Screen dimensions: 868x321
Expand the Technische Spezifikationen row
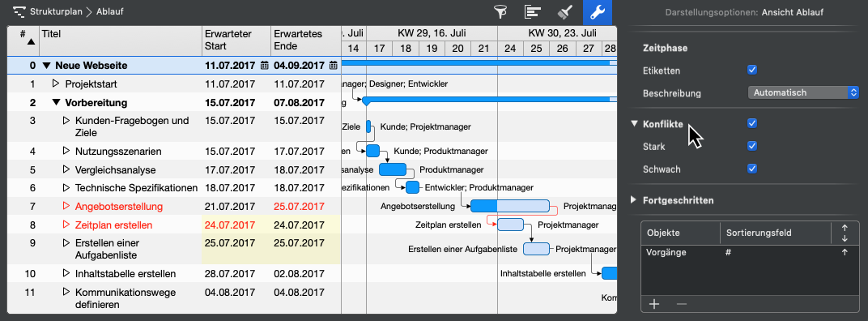pos(66,187)
